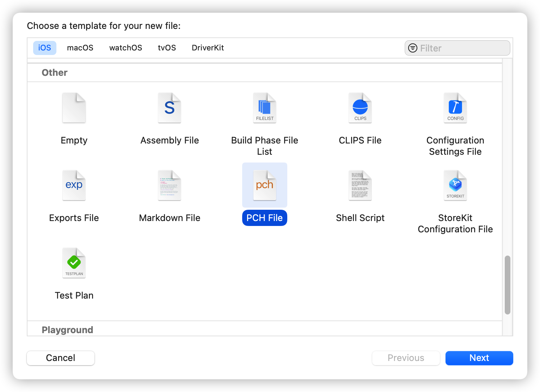The height and width of the screenshot is (392, 540).
Task: Select the StoreKit Configuration File icon
Action: 455,185
